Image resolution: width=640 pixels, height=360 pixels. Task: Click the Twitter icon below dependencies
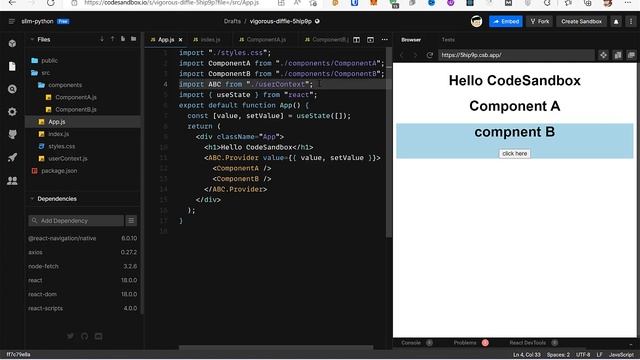(71, 336)
